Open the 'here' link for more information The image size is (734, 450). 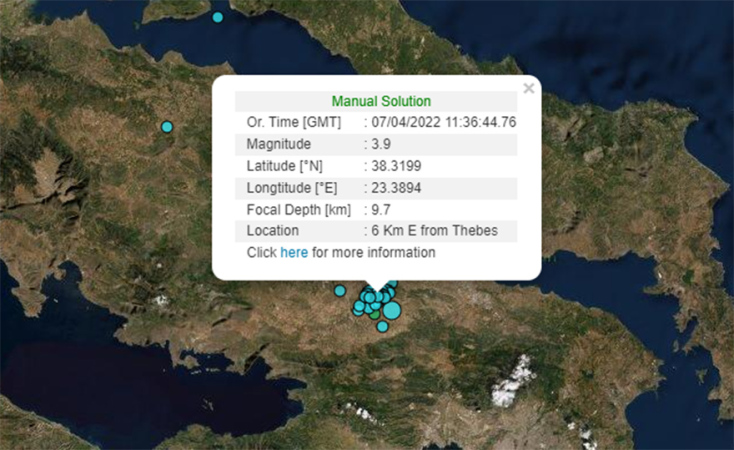(x=294, y=253)
